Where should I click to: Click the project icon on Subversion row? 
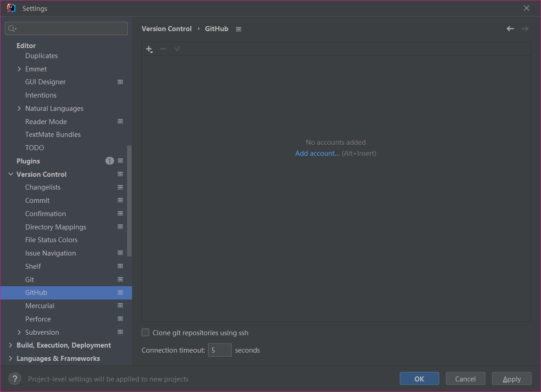pos(121,332)
